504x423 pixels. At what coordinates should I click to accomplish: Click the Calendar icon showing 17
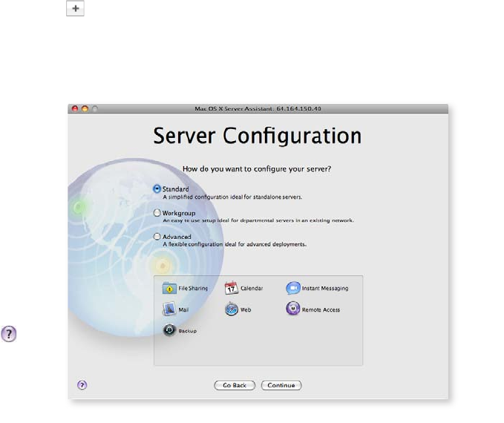[231, 288]
